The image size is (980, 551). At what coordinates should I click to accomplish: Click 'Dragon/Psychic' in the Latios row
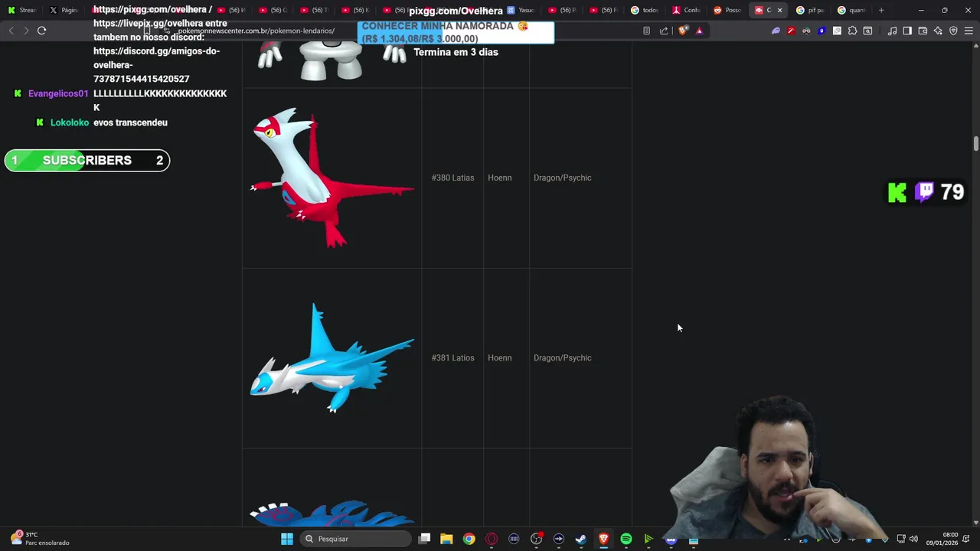coord(562,358)
